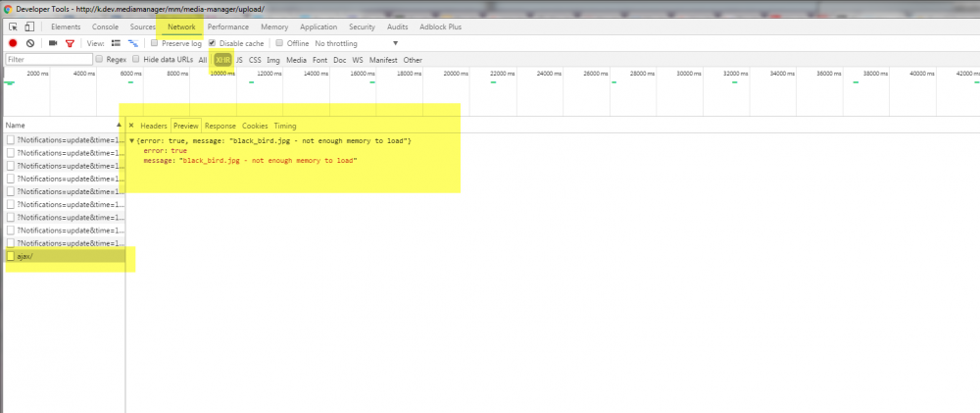
Task: Filter requests by Doc
Action: coord(339,60)
